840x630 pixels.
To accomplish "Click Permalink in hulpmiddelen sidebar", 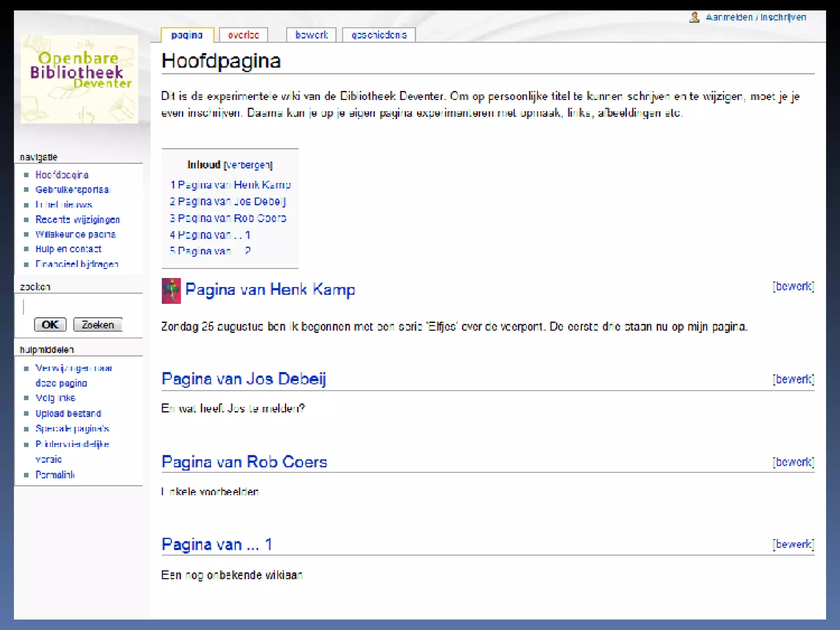I will 55,475.
